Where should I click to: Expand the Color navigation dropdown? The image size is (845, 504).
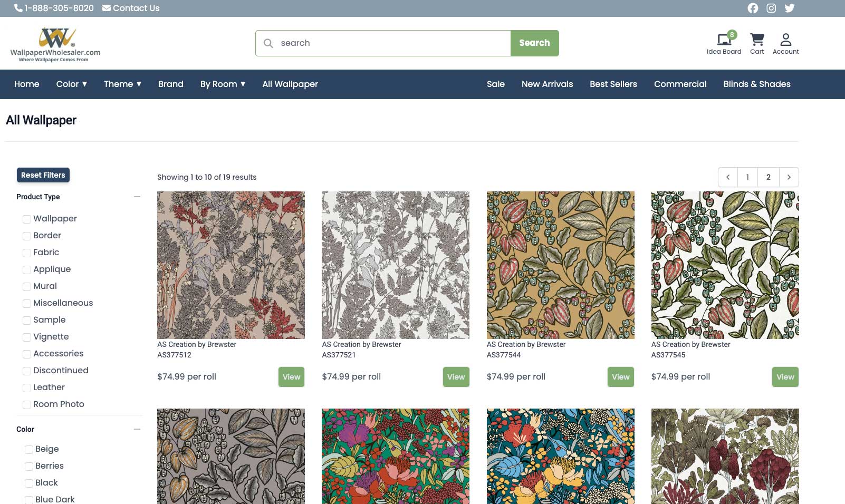[x=72, y=84]
